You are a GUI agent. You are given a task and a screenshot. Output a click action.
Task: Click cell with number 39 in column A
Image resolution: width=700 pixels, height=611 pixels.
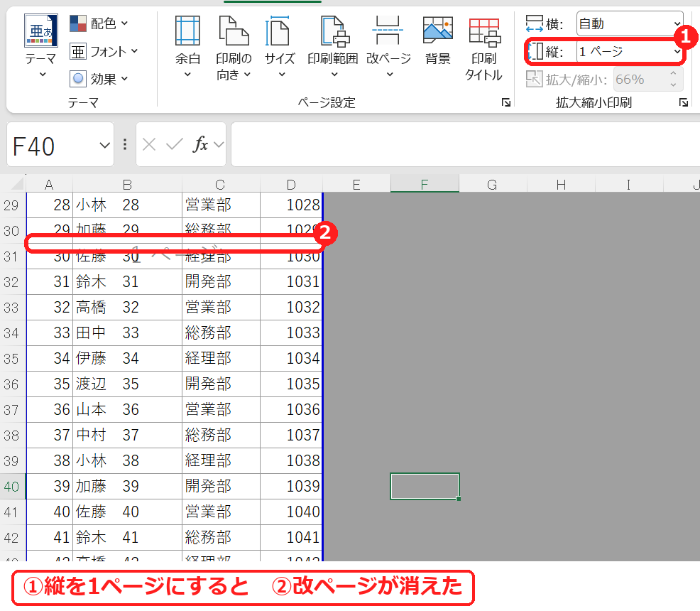coord(49,487)
